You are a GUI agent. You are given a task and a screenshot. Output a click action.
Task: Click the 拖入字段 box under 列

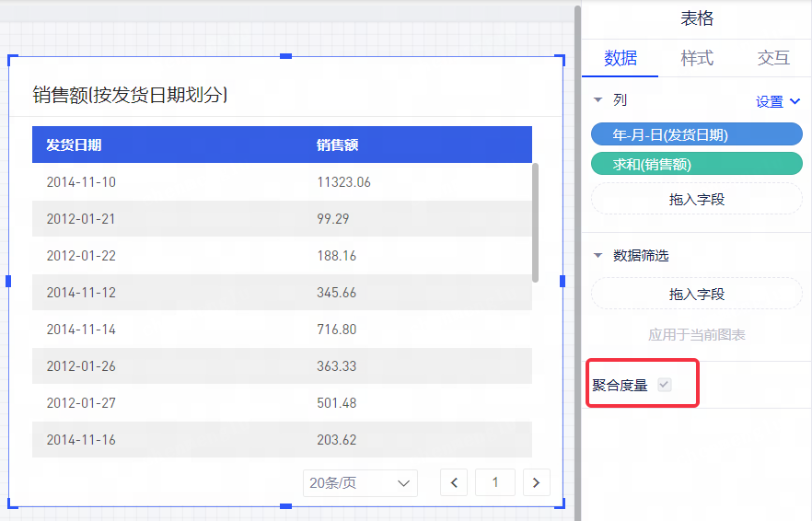[696, 199]
